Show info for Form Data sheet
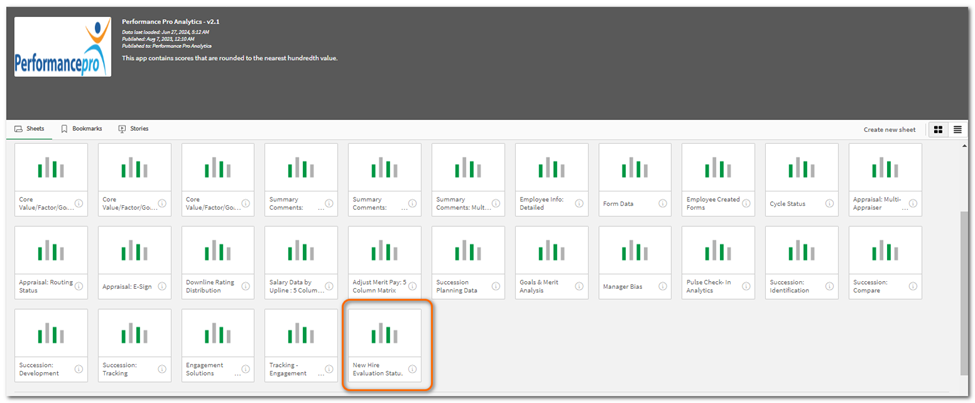The width and height of the screenshot is (975, 403). tap(662, 203)
